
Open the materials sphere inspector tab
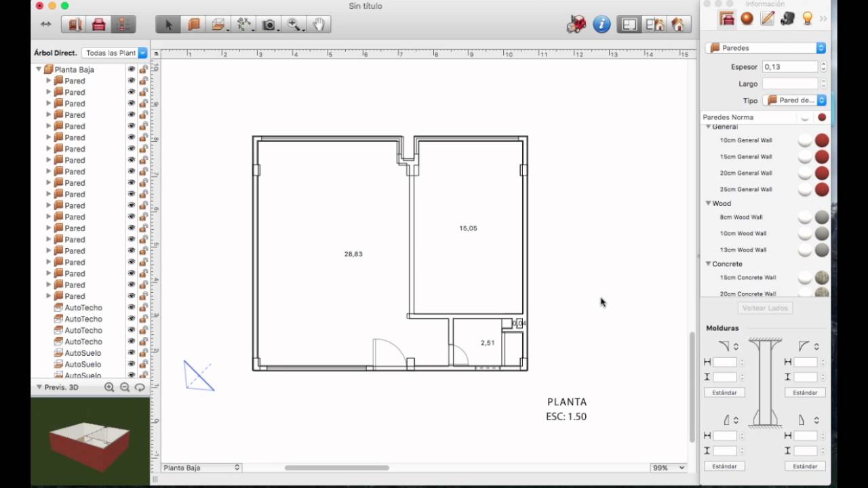747,18
